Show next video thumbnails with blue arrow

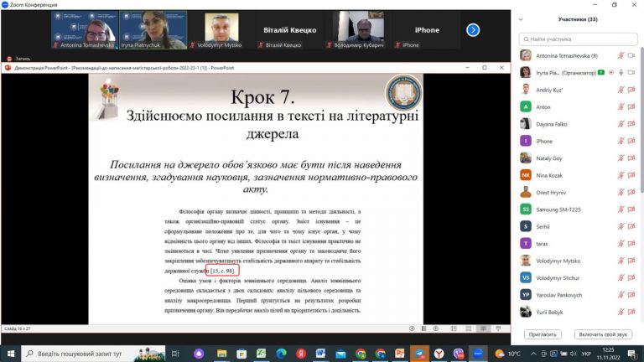click(473, 30)
